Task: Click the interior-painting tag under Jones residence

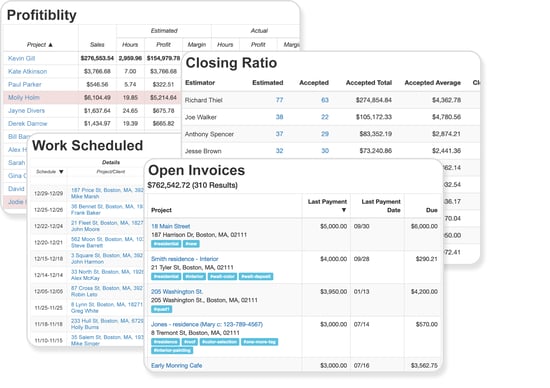Action: (x=172, y=350)
